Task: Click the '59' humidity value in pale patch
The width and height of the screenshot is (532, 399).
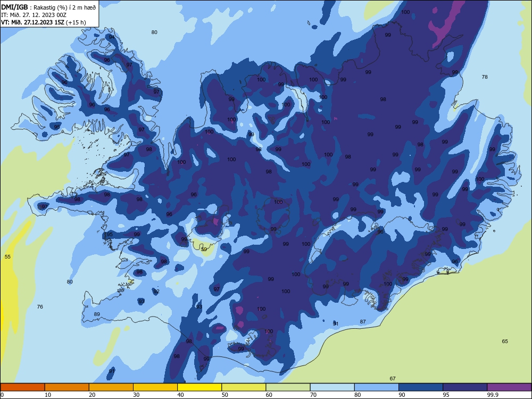Action: click(x=204, y=250)
